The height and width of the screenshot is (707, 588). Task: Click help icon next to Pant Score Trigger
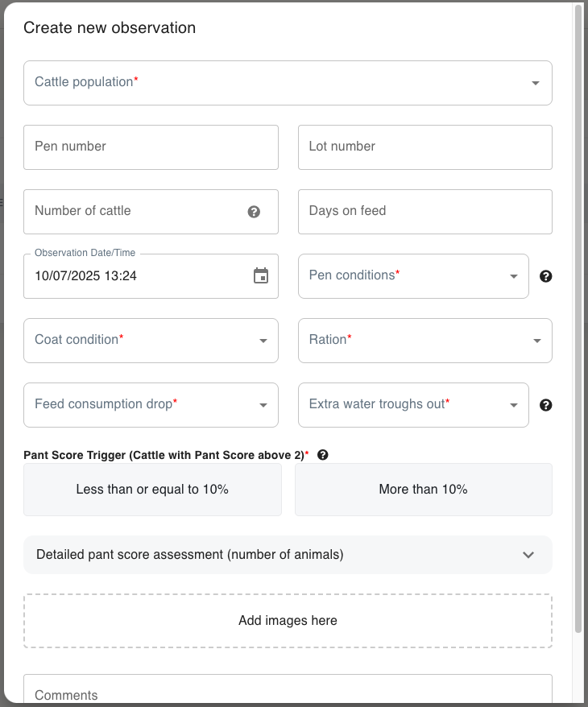(x=323, y=455)
